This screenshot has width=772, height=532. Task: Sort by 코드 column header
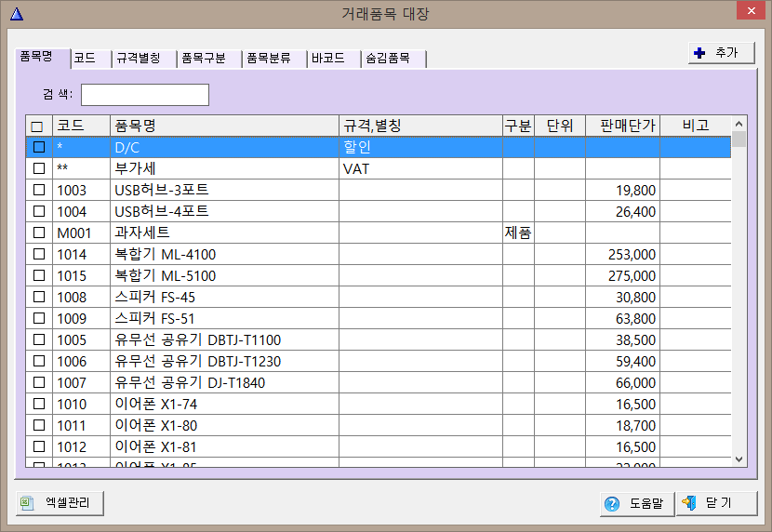(x=82, y=126)
